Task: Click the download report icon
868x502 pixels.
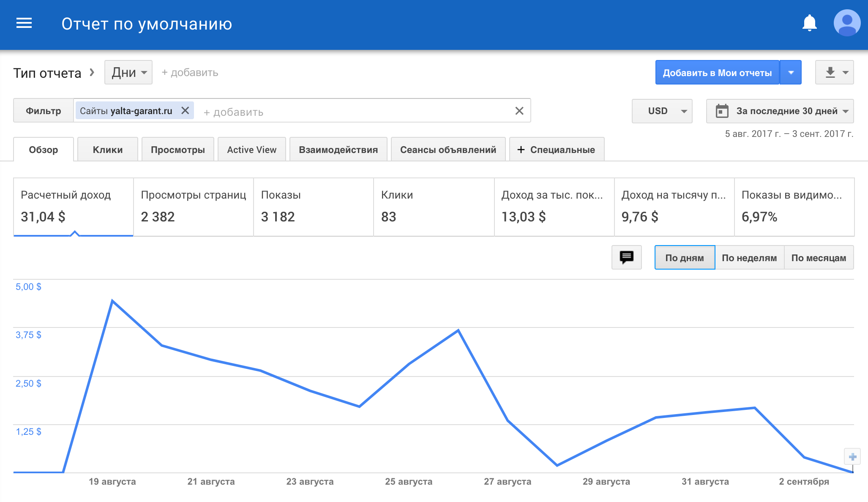Action: pyautogui.click(x=830, y=72)
